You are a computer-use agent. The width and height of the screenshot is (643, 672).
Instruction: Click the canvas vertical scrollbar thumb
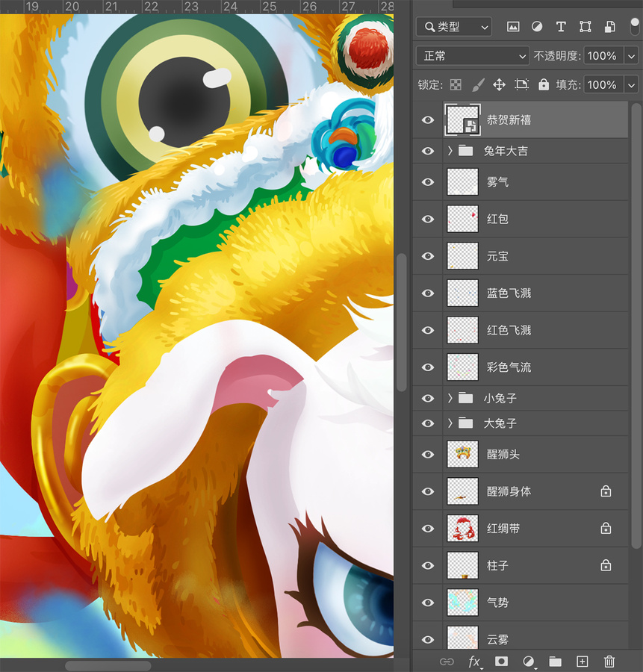pos(401,323)
